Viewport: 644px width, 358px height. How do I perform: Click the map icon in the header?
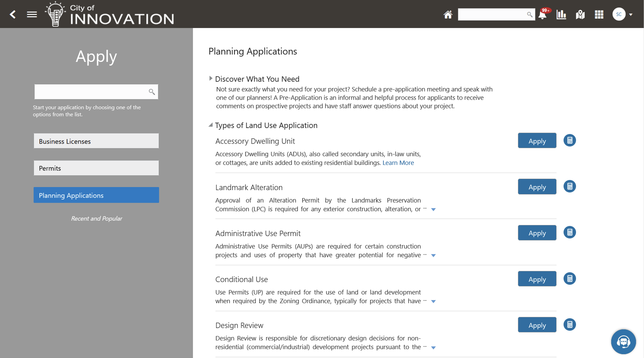(x=580, y=15)
